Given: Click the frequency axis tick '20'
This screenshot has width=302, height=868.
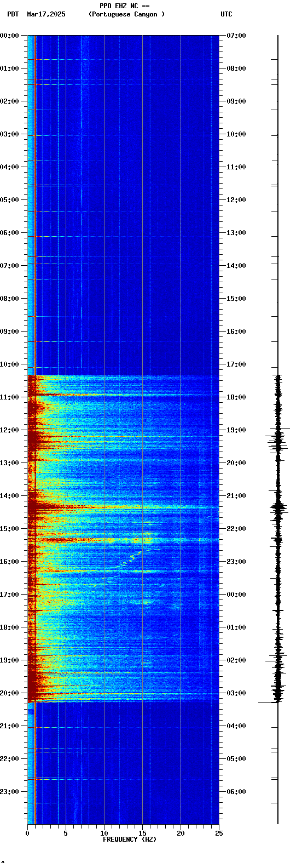Looking at the screenshot, I should (181, 833).
